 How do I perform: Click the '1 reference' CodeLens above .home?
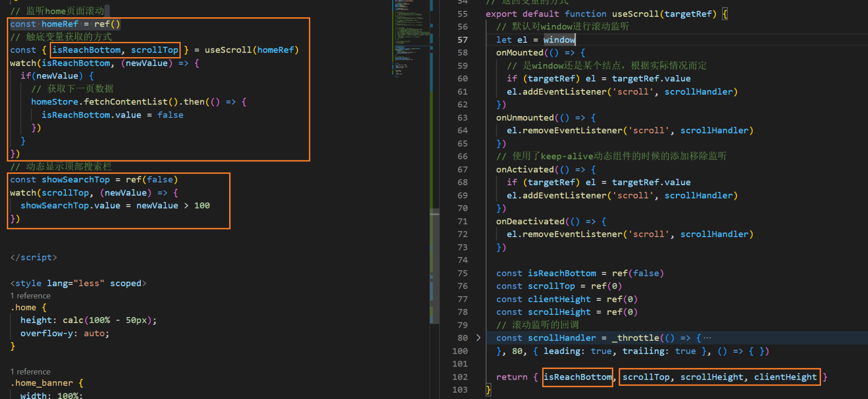pyautogui.click(x=30, y=296)
